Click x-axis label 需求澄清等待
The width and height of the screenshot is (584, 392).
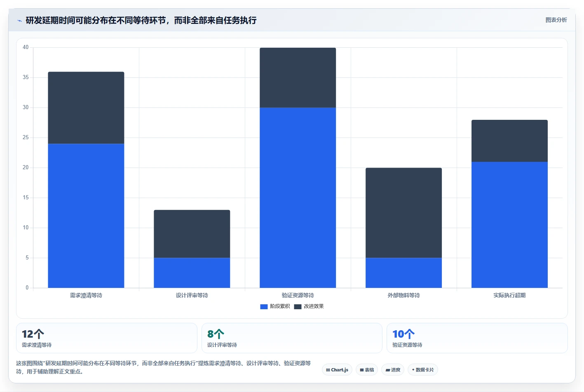(x=86, y=295)
